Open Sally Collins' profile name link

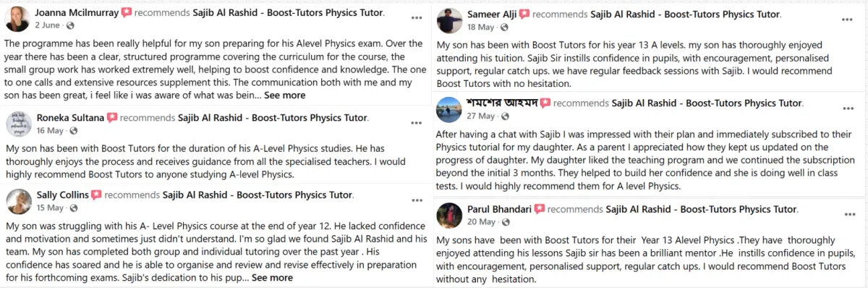(61, 195)
